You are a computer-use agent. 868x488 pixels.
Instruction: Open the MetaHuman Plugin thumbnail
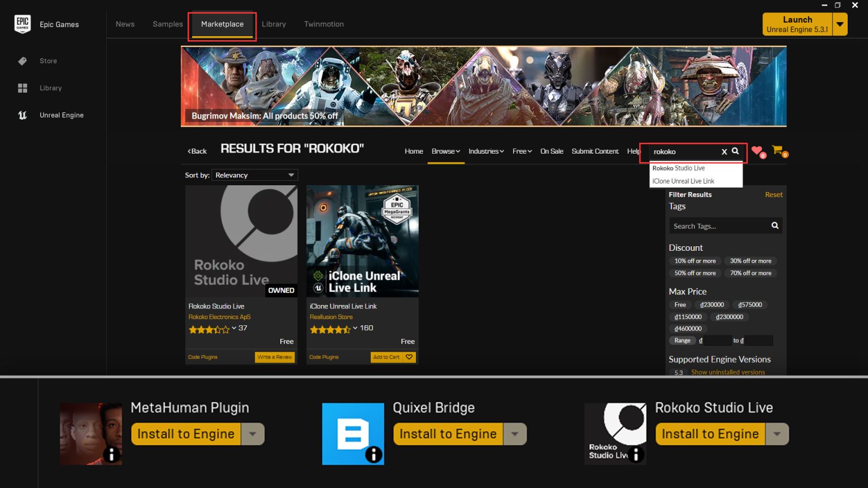click(x=91, y=434)
